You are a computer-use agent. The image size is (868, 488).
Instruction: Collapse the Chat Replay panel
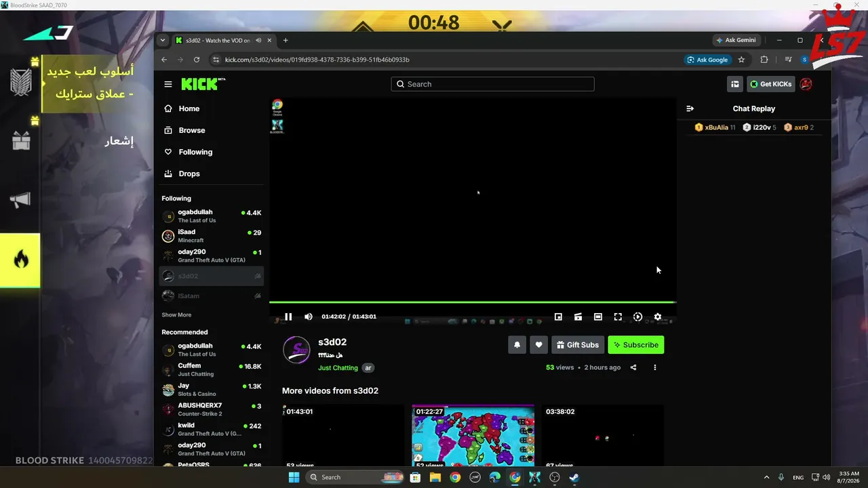tap(690, 108)
